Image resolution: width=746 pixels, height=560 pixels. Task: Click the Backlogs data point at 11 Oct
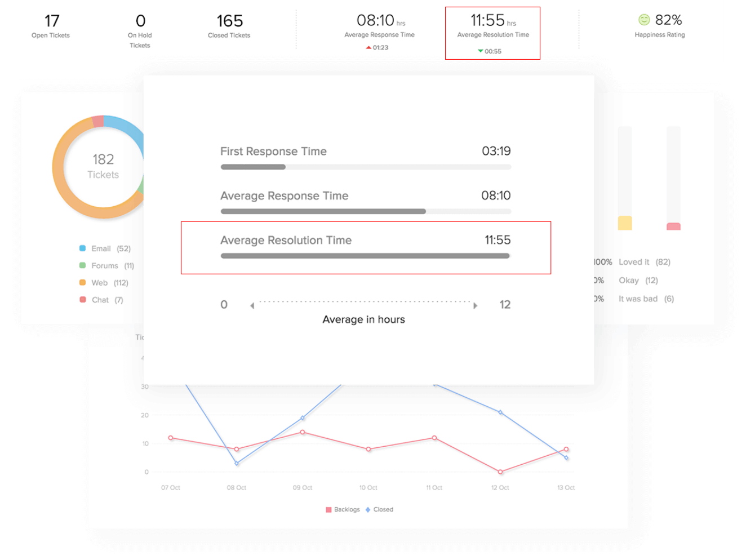434,438
